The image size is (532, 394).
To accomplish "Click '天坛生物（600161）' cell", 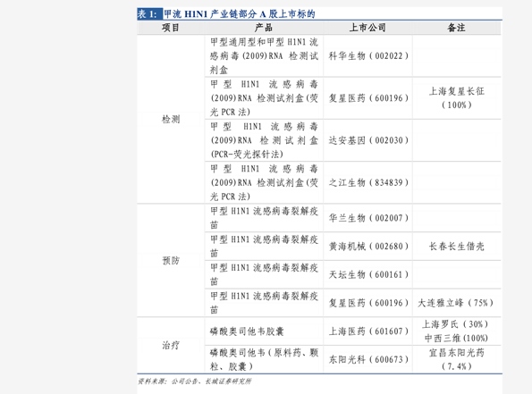I will pos(368,274).
